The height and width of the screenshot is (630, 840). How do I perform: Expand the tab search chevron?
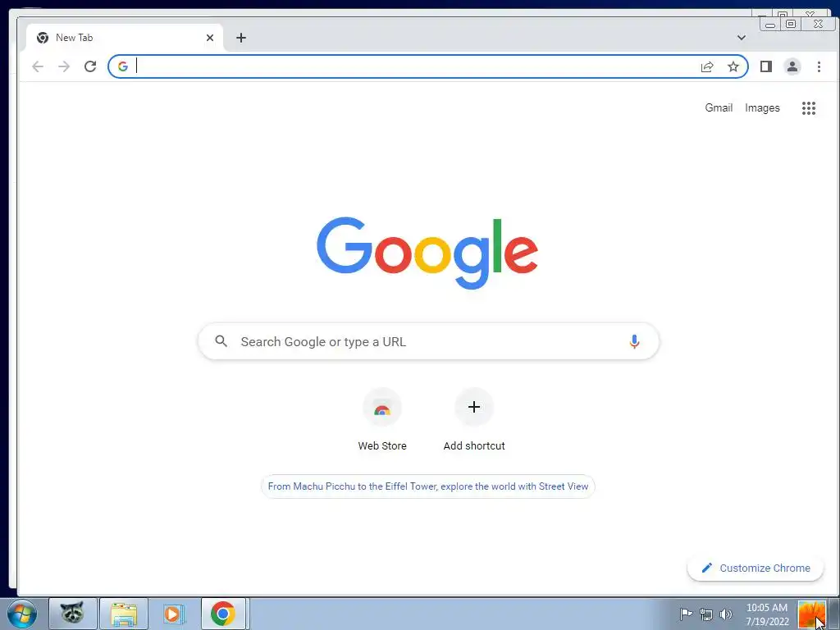(742, 38)
